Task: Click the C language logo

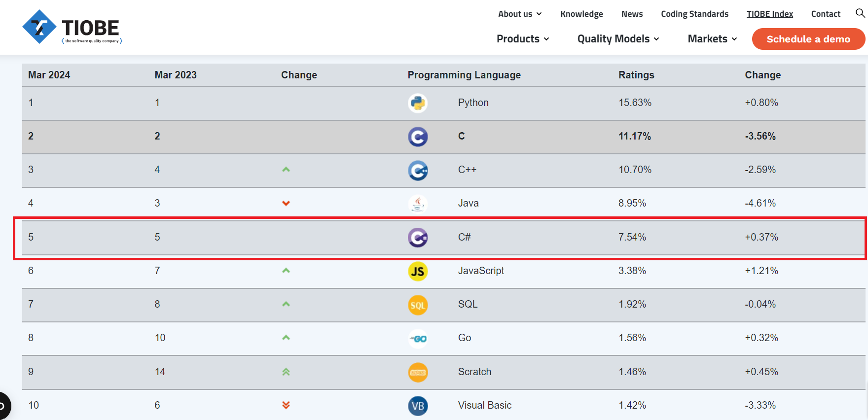Action: click(x=418, y=137)
